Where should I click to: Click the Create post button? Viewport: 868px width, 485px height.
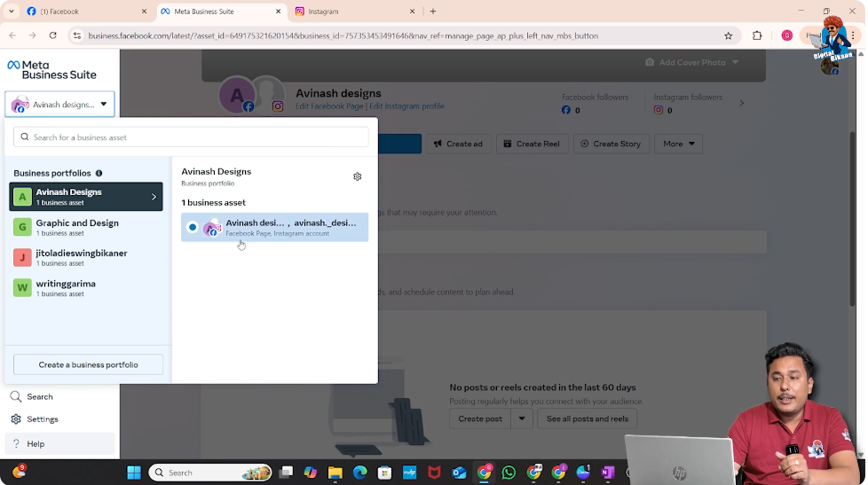(480, 419)
